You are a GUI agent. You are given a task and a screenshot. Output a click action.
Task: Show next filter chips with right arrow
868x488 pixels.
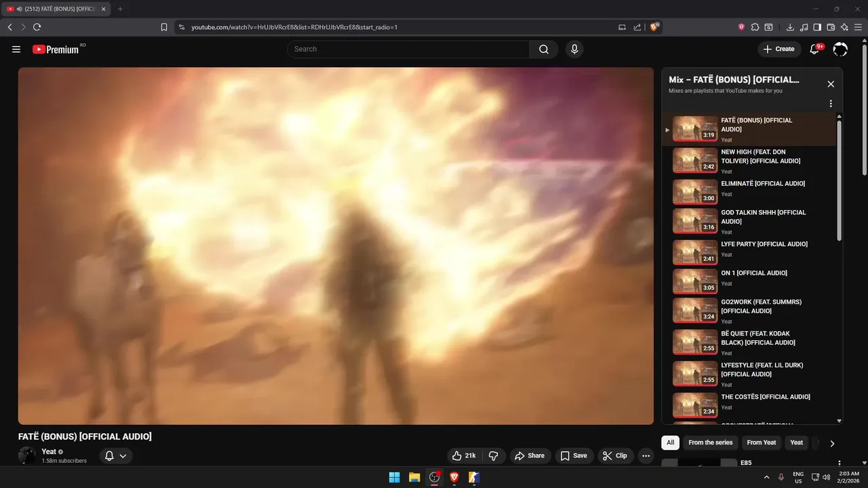[832, 443]
